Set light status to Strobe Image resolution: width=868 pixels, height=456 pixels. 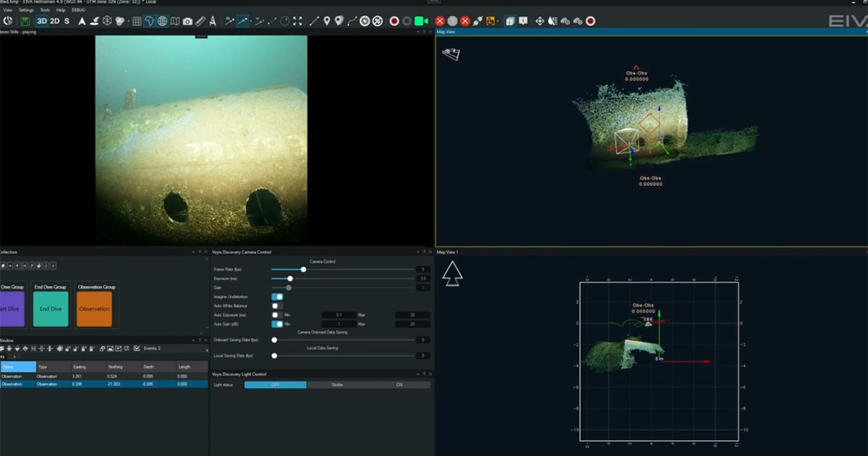point(337,385)
